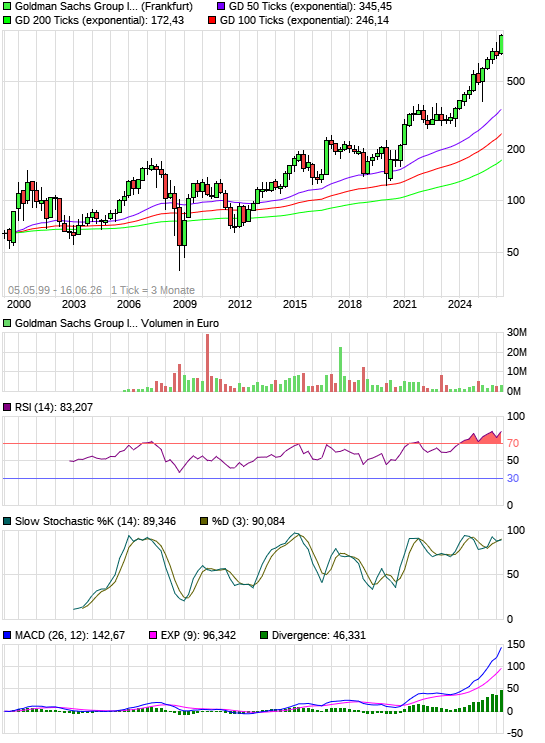The image size is (545, 743).
Task: Click the 2018 year label on the x-axis
Action: click(350, 304)
